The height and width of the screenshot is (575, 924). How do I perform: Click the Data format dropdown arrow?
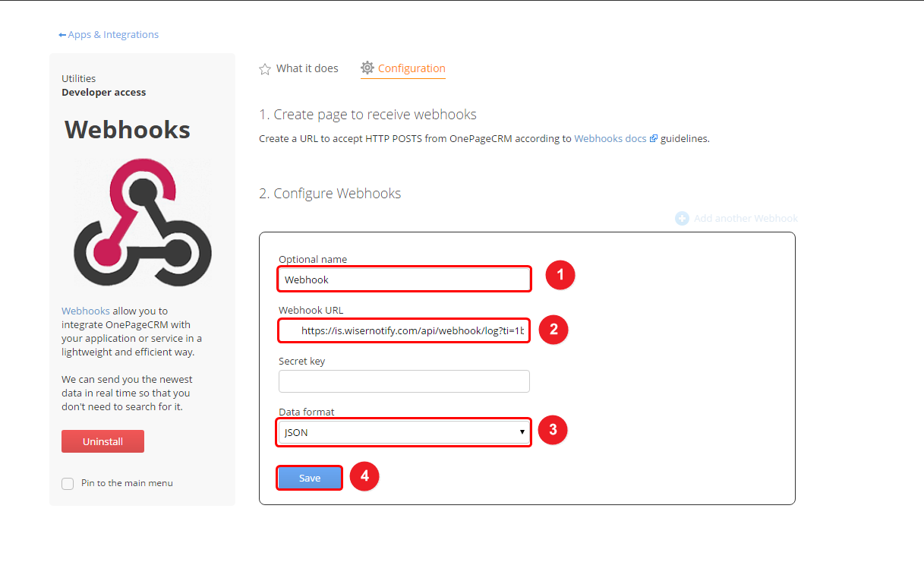[522, 432]
